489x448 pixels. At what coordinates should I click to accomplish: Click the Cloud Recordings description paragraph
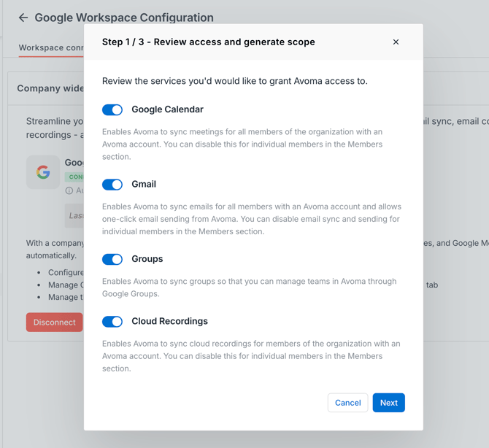pos(251,356)
